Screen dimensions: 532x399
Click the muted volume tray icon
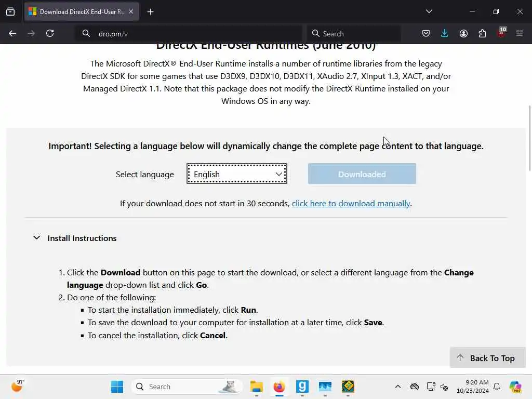[x=444, y=387]
